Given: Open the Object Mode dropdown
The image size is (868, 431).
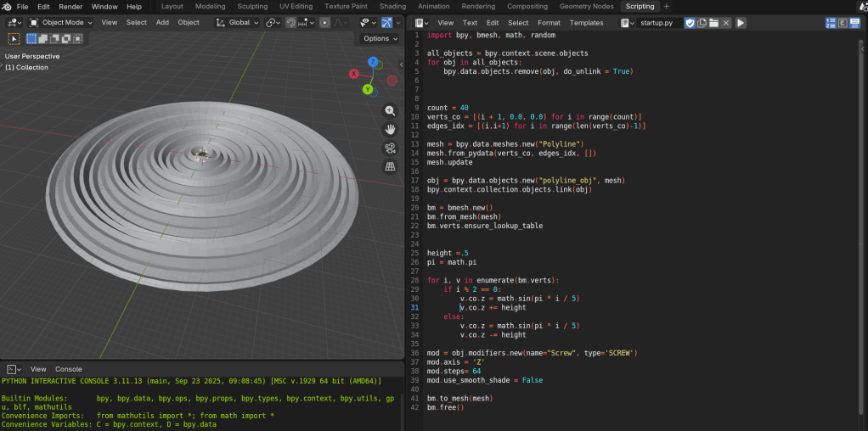Looking at the screenshot, I should tap(61, 23).
